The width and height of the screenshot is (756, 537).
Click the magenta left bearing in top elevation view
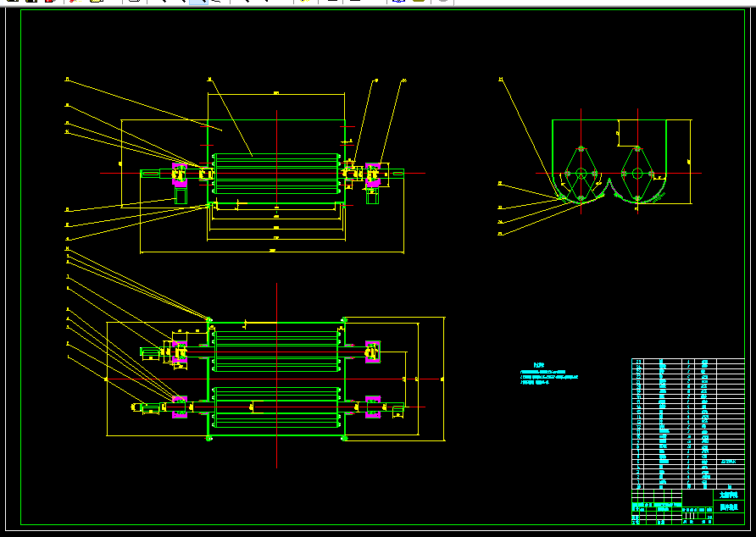click(x=180, y=174)
